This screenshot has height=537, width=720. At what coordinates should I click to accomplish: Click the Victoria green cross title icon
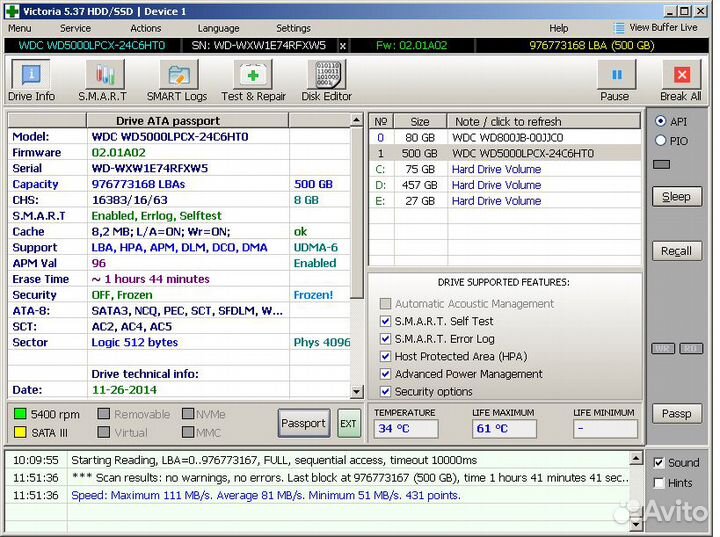(x=12, y=11)
